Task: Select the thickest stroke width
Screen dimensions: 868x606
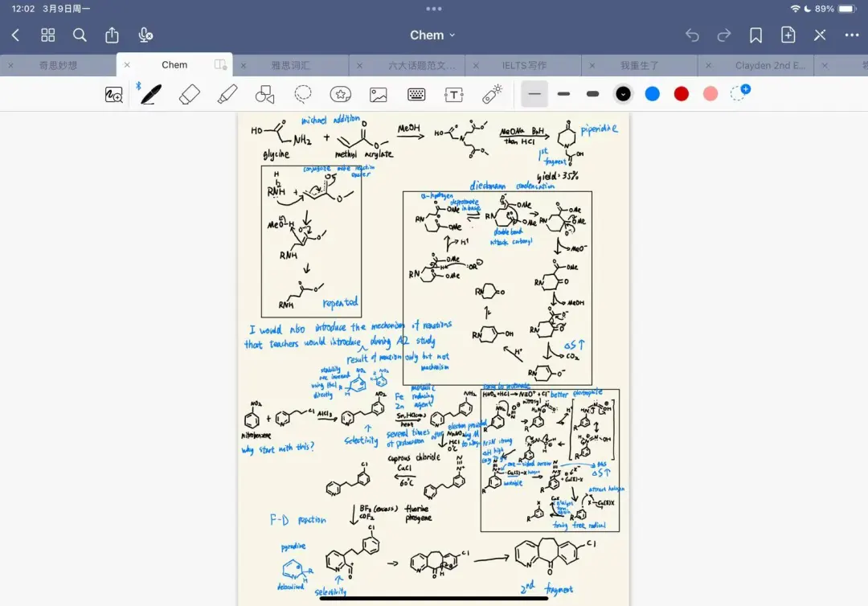Action: coord(592,94)
